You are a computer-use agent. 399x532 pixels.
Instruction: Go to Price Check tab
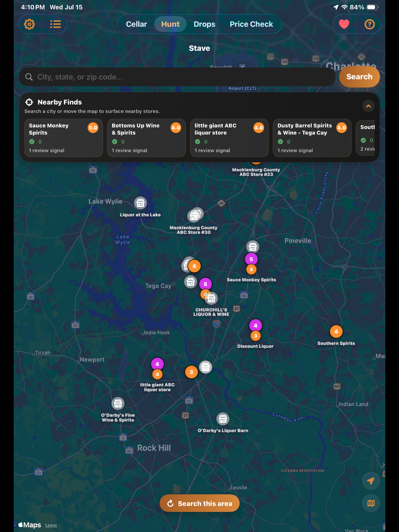[251, 24]
